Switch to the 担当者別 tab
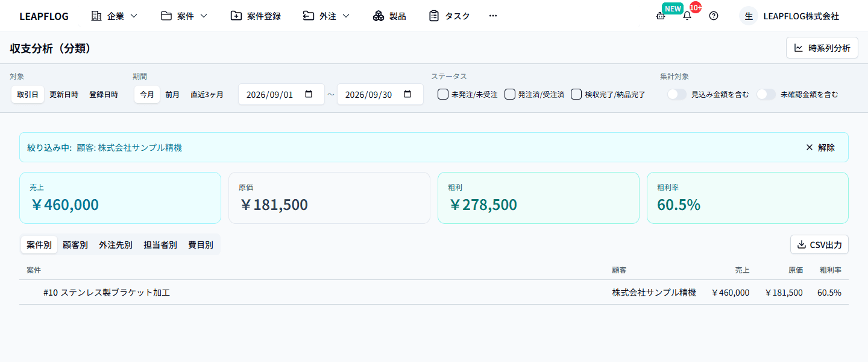Screen dimensions: 868x362 (x=160, y=244)
